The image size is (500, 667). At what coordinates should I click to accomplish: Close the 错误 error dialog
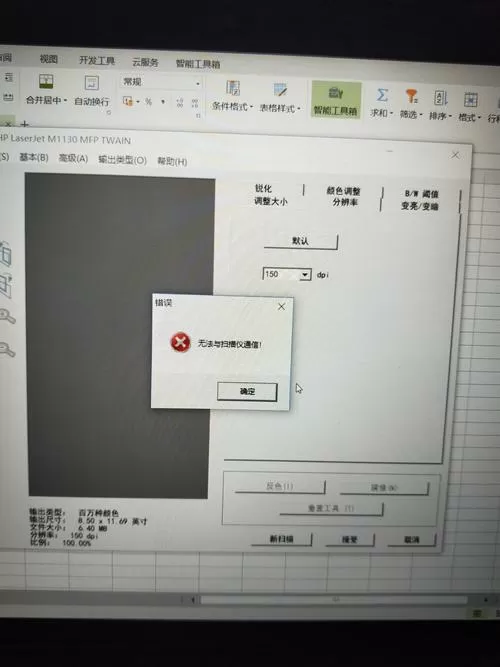(281, 307)
